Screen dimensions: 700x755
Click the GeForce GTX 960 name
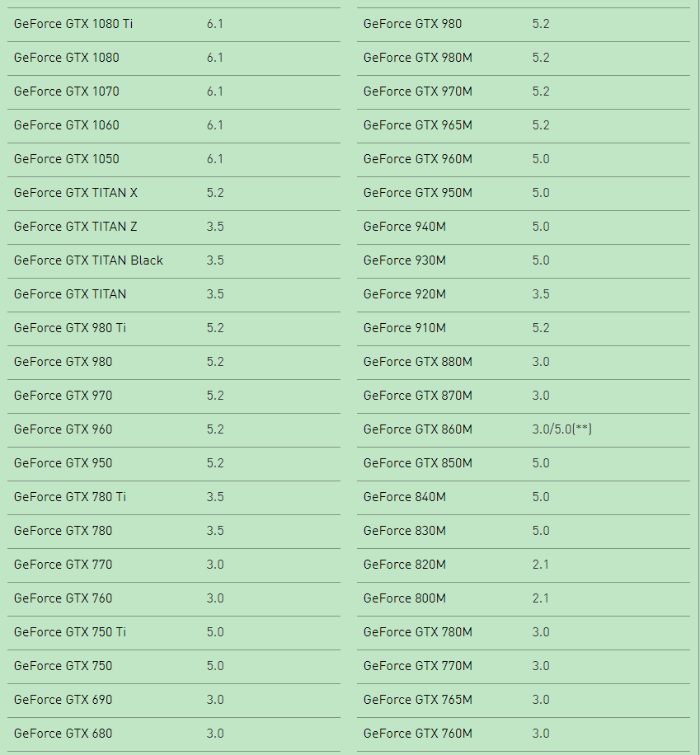click(x=63, y=429)
